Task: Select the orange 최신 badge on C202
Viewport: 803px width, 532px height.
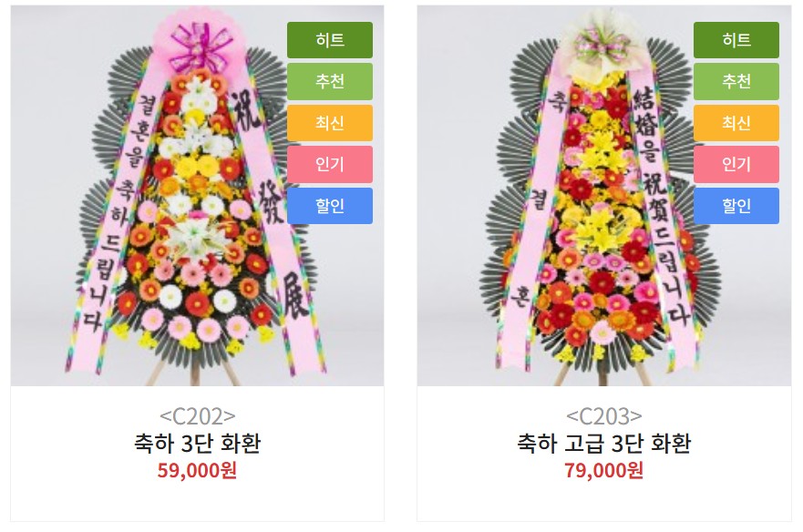Action: click(x=330, y=123)
